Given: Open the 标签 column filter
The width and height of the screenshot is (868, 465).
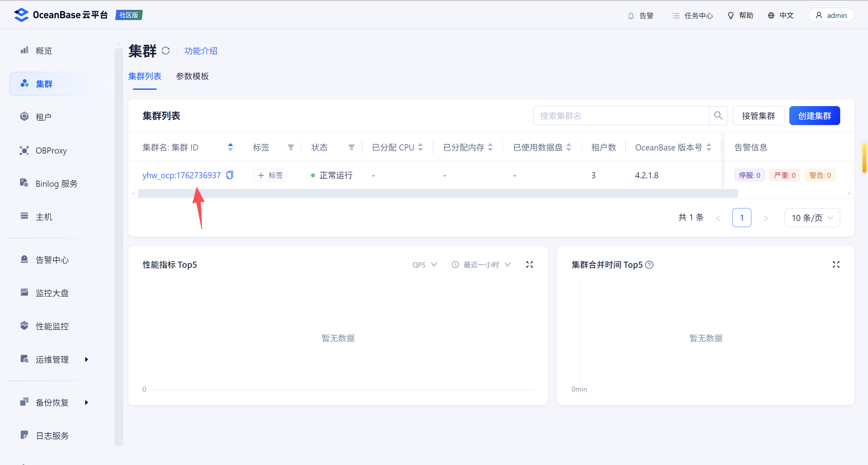Looking at the screenshot, I should tap(291, 147).
